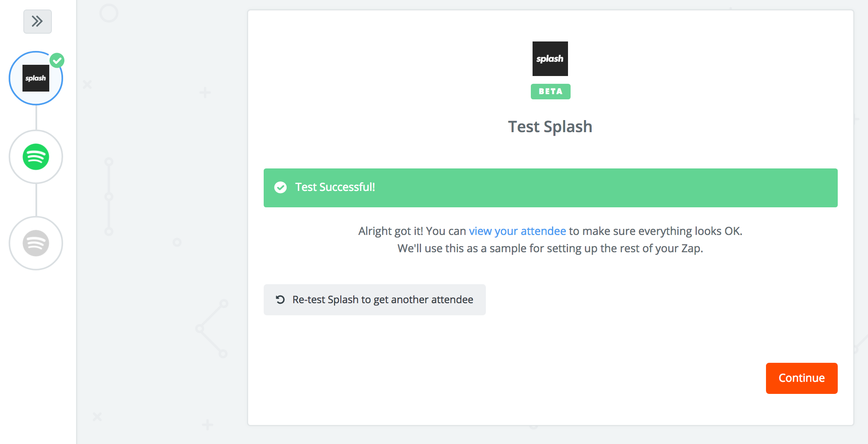The height and width of the screenshot is (444, 868).
Task: Click the Test Successful! green banner
Action: coord(551,188)
